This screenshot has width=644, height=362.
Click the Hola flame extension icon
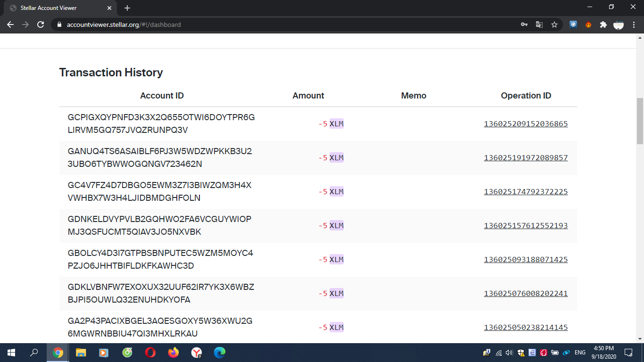[x=588, y=25]
